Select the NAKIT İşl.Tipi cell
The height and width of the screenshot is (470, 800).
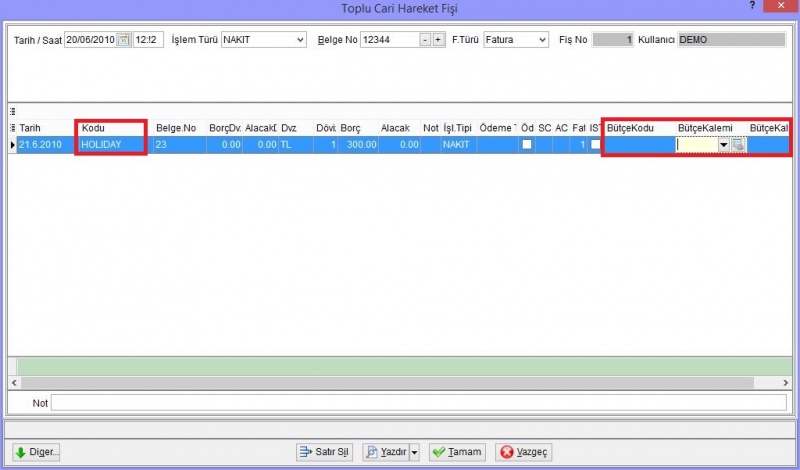459,144
